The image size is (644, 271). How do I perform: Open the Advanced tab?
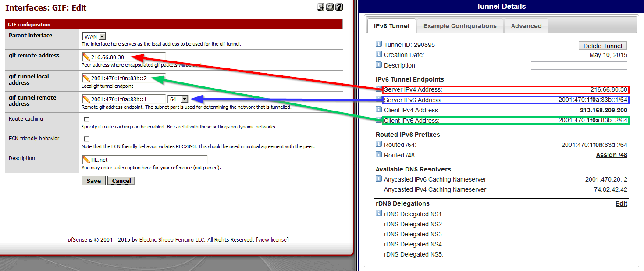point(526,26)
